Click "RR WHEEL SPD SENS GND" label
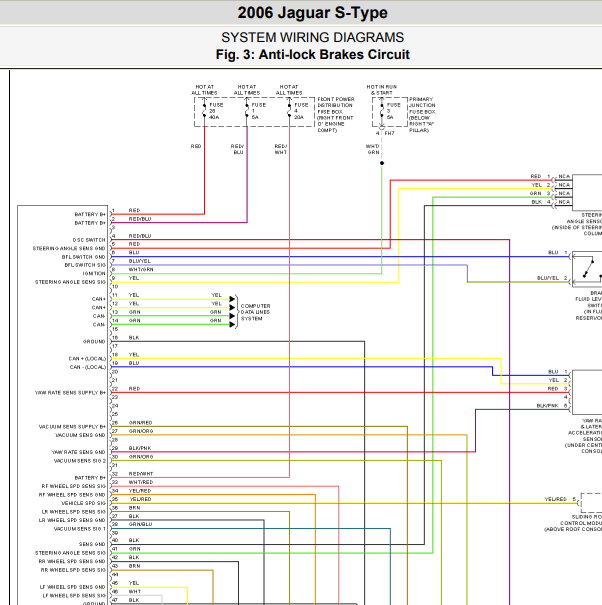The width and height of the screenshot is (602, 605). [72, 561]
